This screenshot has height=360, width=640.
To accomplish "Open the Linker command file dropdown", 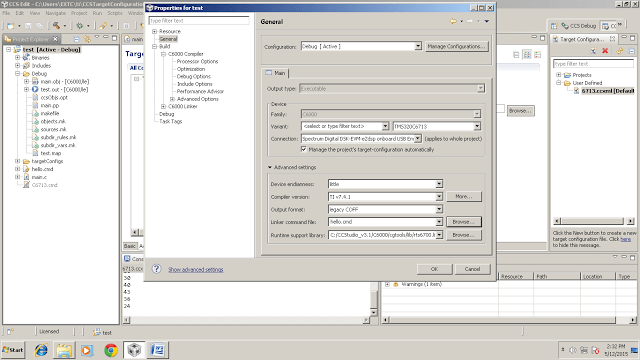I will [439, 222].
